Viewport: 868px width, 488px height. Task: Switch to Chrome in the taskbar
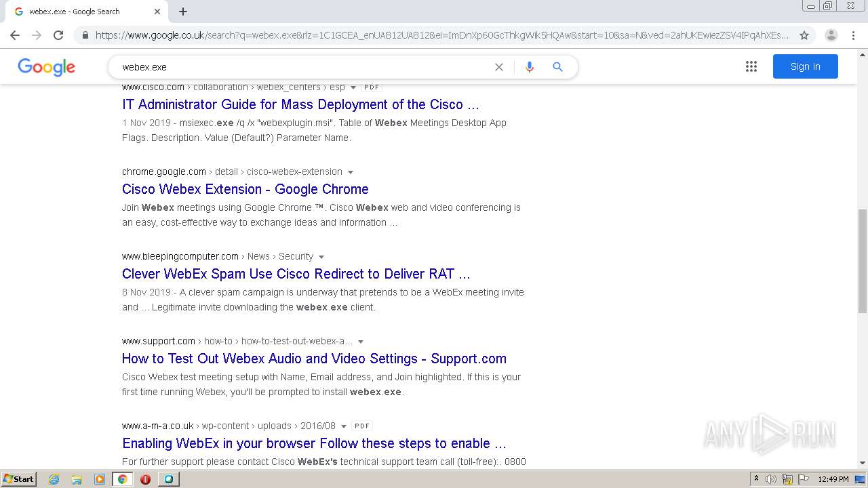pos(122,479)
